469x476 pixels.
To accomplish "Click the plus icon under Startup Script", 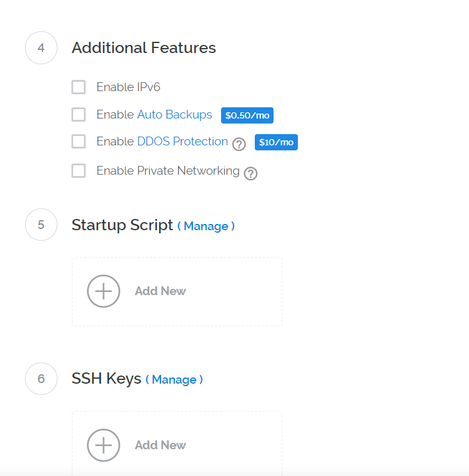I will 103,291.
